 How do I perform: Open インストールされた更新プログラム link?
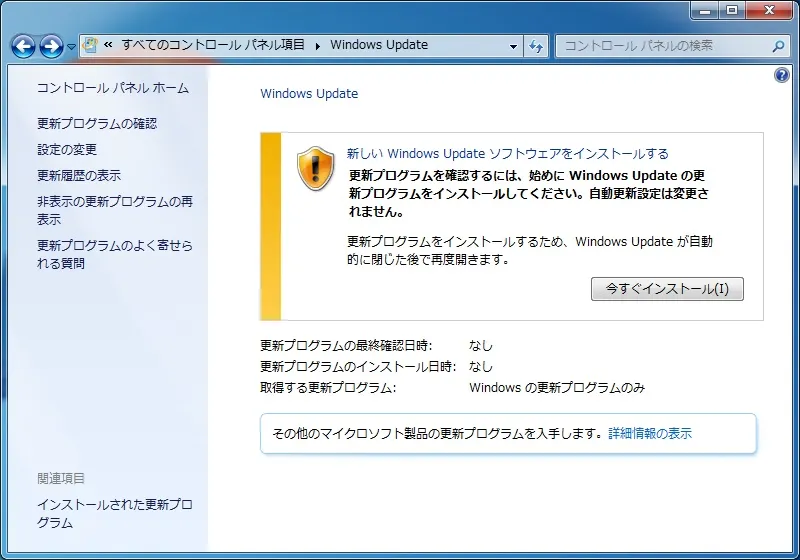click(x=115, y=513)
